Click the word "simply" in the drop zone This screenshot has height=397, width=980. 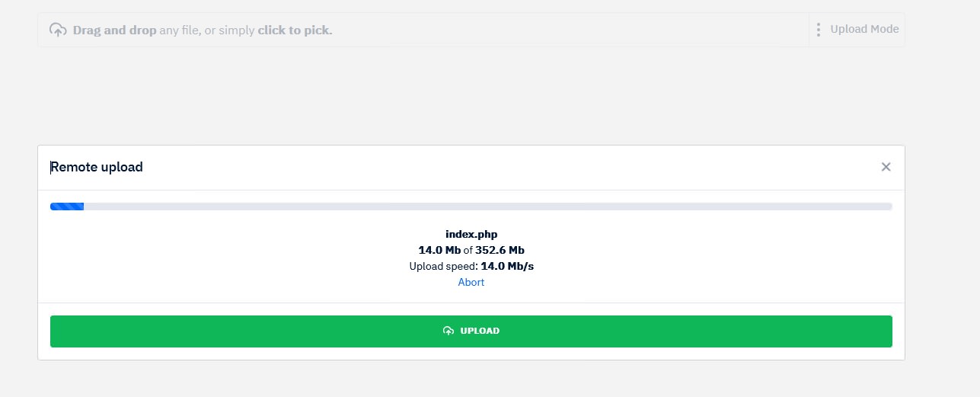tap(236, 30)
